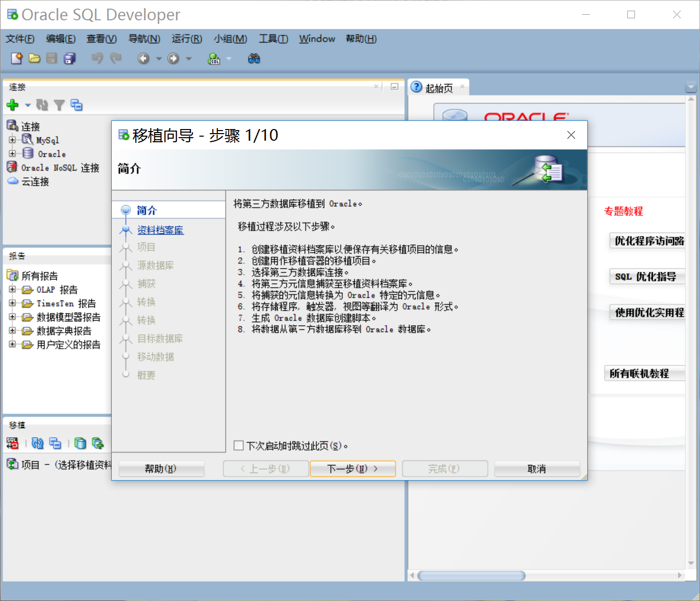Expand the MySql connection node
Screen dimensions: 700x601
tap(12, 139)
